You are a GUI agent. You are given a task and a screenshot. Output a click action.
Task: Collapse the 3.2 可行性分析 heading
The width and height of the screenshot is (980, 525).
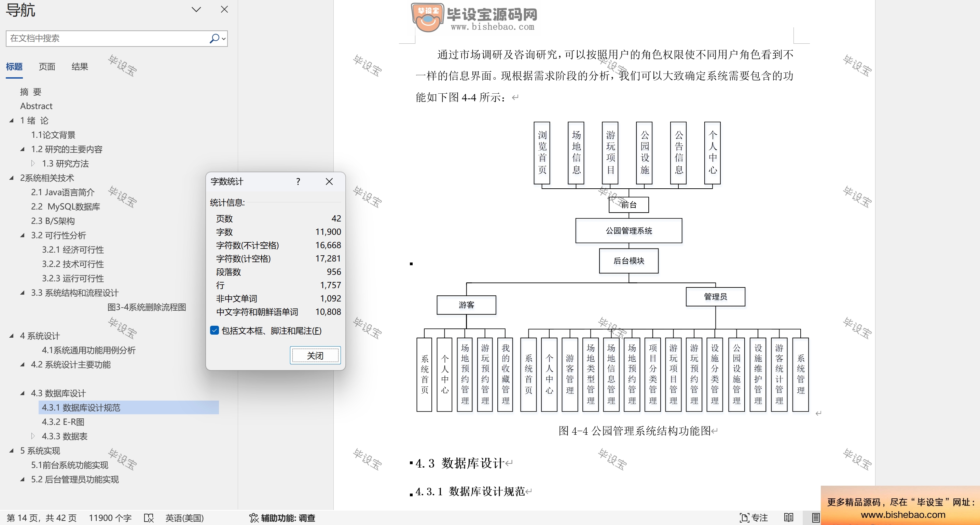(23, 235)
